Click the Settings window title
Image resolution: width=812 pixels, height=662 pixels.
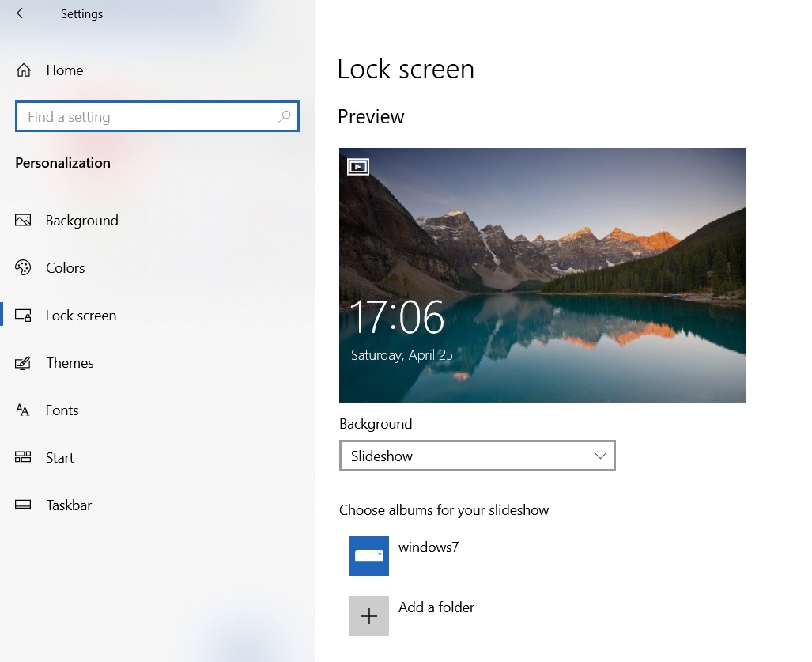81,14
